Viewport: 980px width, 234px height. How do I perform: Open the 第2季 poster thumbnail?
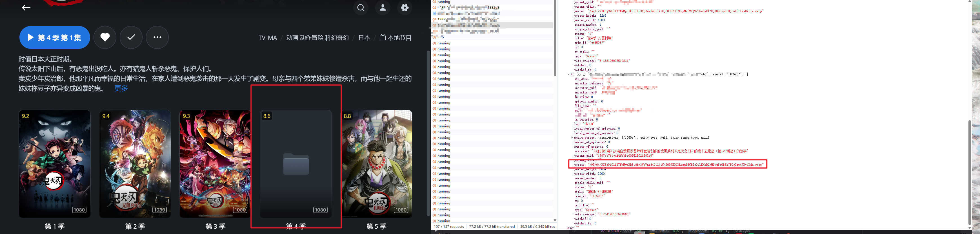pos(135,164)
